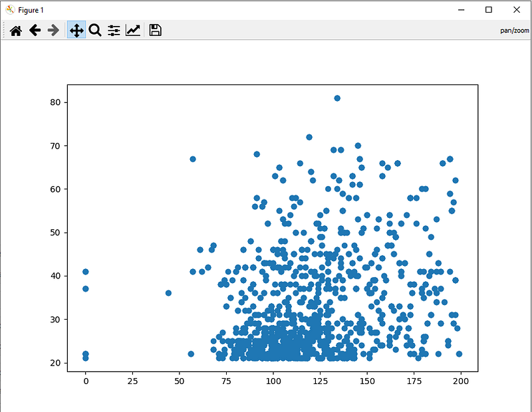Click x-axis tick label '125'
Image resolution: width=532 pixels, height=412 pixels.
coord(320,381)
